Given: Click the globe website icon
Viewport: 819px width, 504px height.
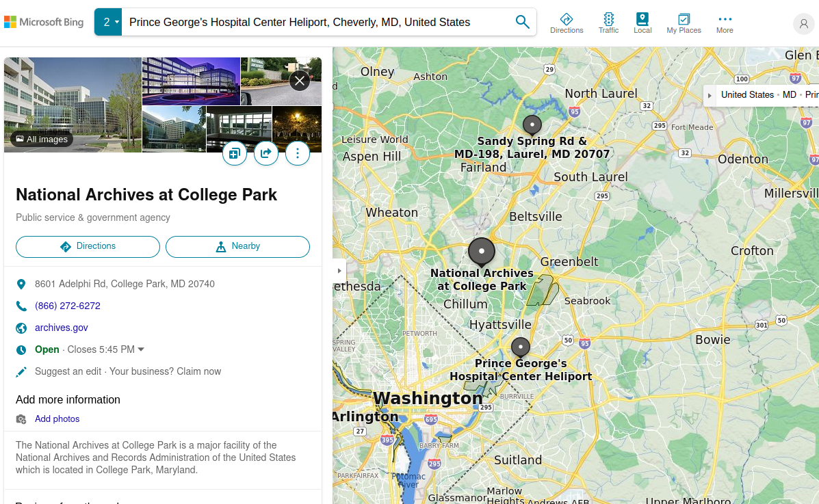Looking at the screenshot, I should pos(21,328).
